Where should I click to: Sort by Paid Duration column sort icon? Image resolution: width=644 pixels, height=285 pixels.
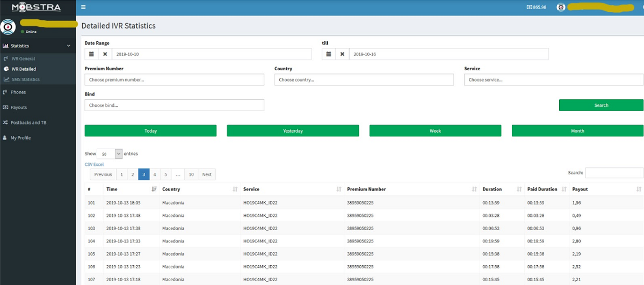(564, 189)
